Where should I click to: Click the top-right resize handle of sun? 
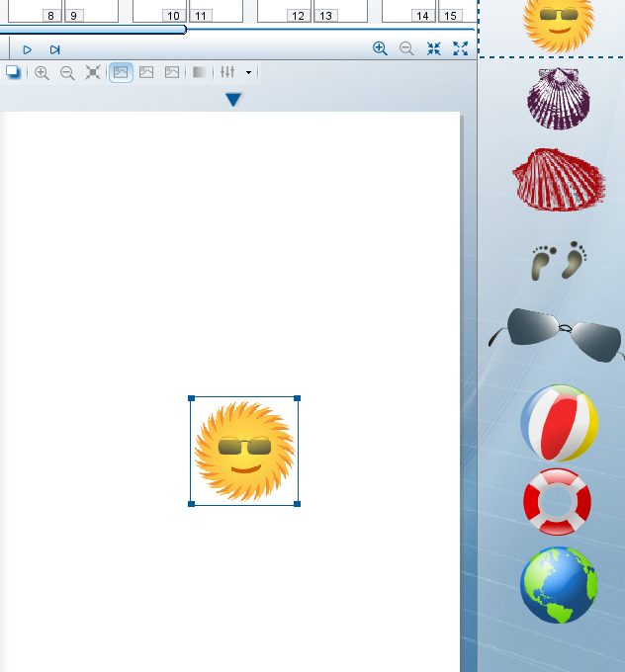click(298, 398)
